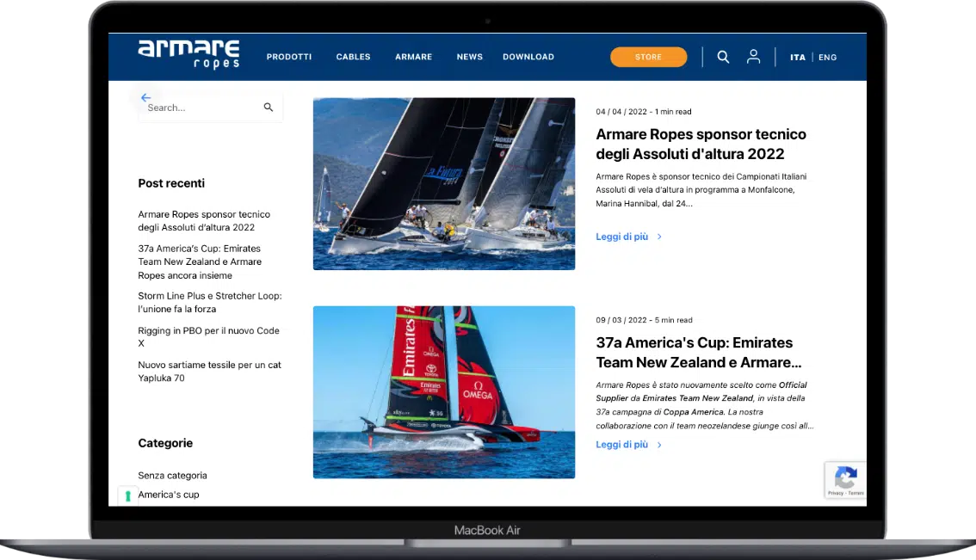Open the header search magnifier icon
This screenshot has height=560, width=976.
coord(723,57)
